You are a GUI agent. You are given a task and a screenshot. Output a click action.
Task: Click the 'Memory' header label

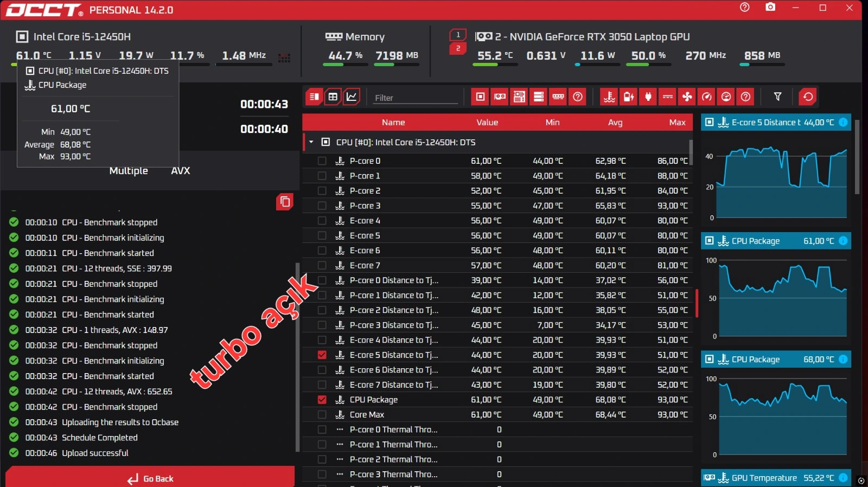365,37
